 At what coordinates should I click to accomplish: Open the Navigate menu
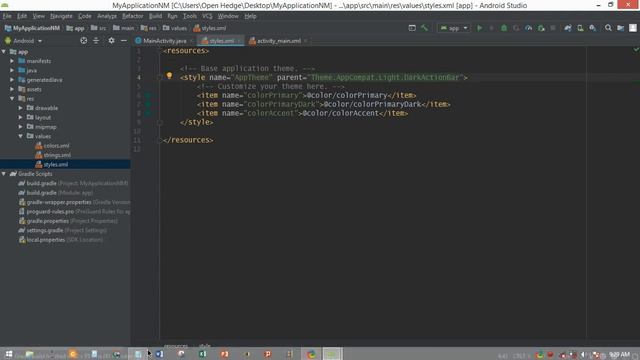point(61,16)
